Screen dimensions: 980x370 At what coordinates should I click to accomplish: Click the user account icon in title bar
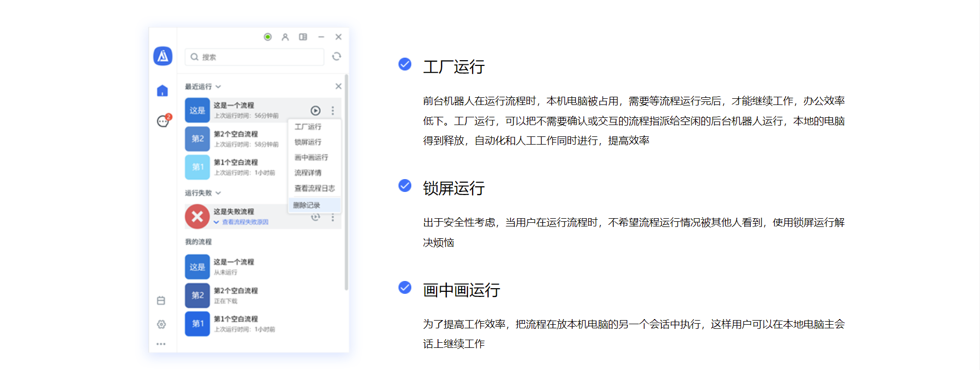[285, 37]
